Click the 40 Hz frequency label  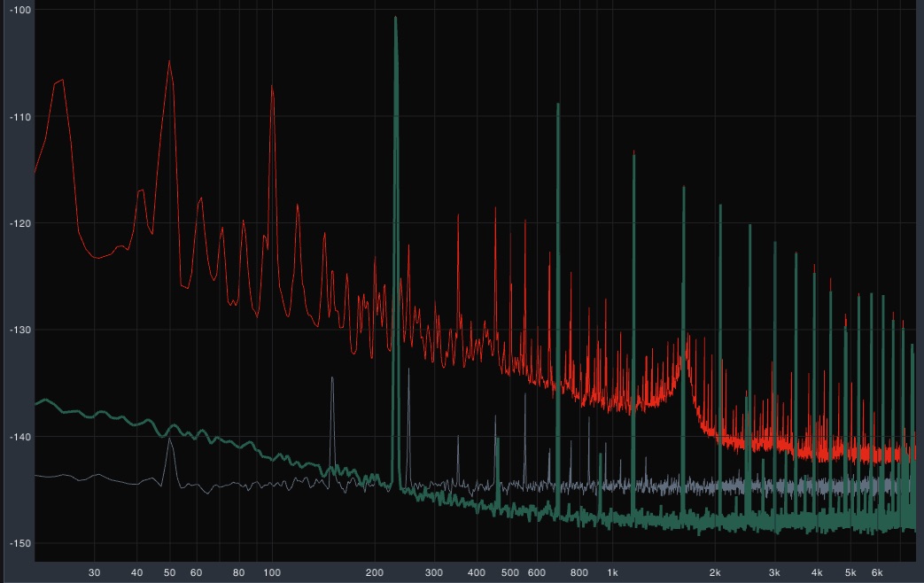136,572
